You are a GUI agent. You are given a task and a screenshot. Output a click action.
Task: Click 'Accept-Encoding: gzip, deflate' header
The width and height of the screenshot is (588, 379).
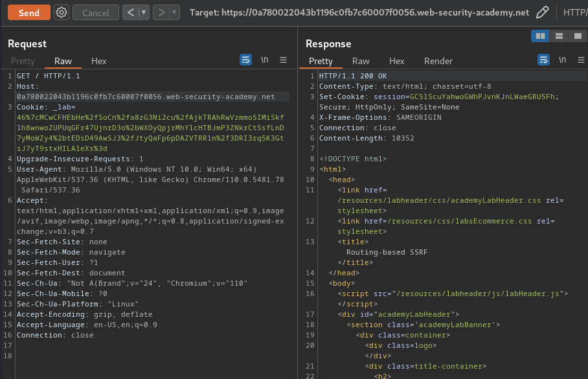click(84, 314)
